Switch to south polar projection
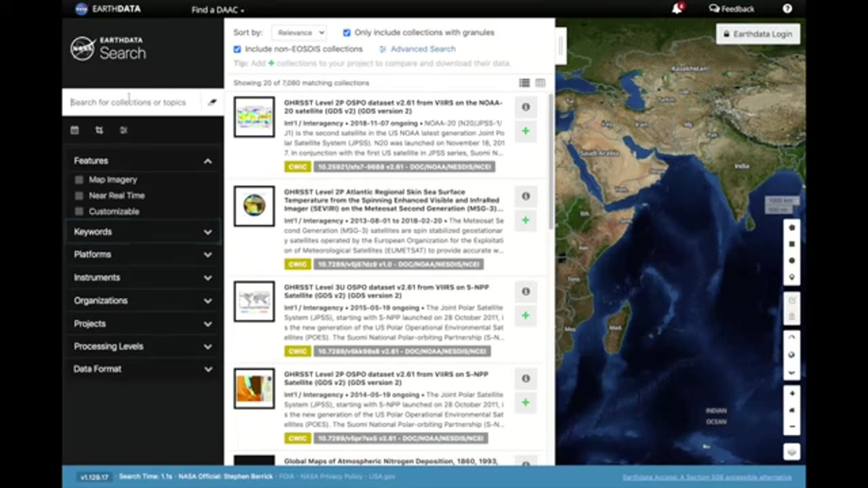868x488 pixels. (791, 372)
